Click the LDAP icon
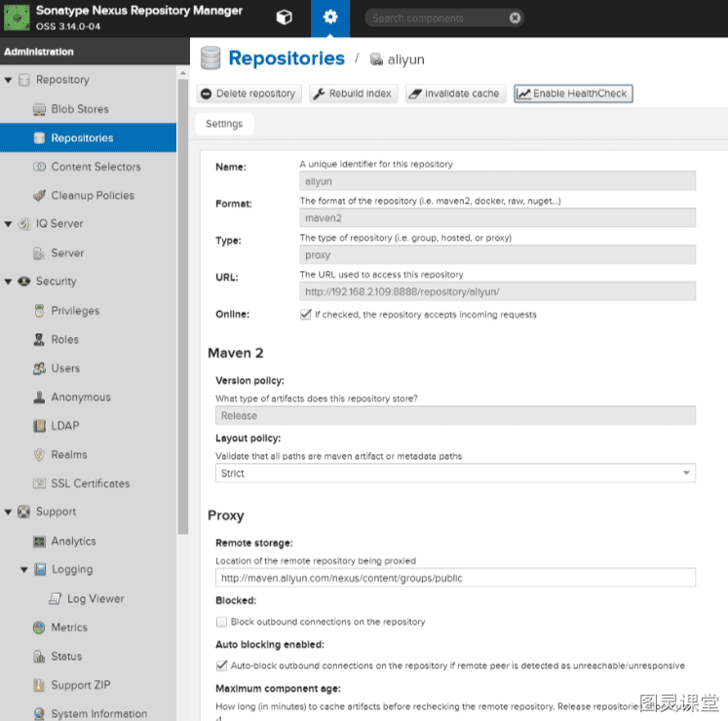The height and width of the screenshot is (721, 728). 39,426
